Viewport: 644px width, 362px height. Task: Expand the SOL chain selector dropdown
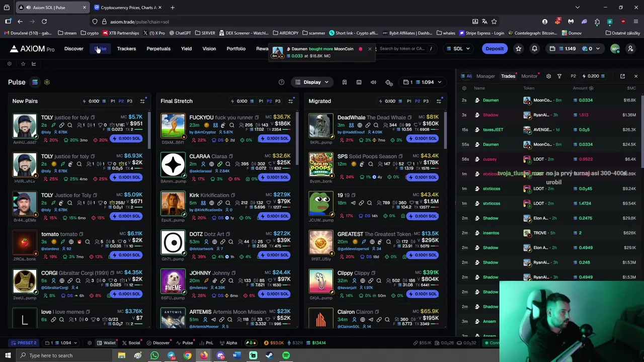(x=458, y=49)
